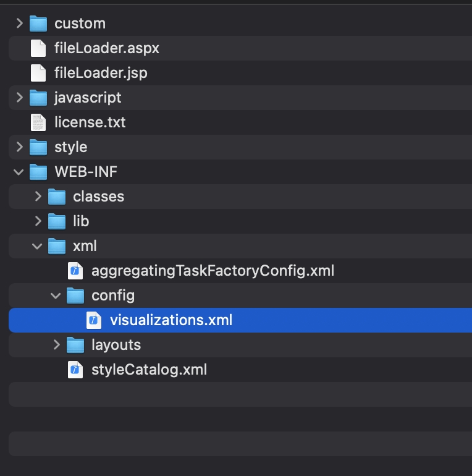472x476 pixels.
Task: Expand the javascript folder disclosure arrow
Action: [19, 98]
